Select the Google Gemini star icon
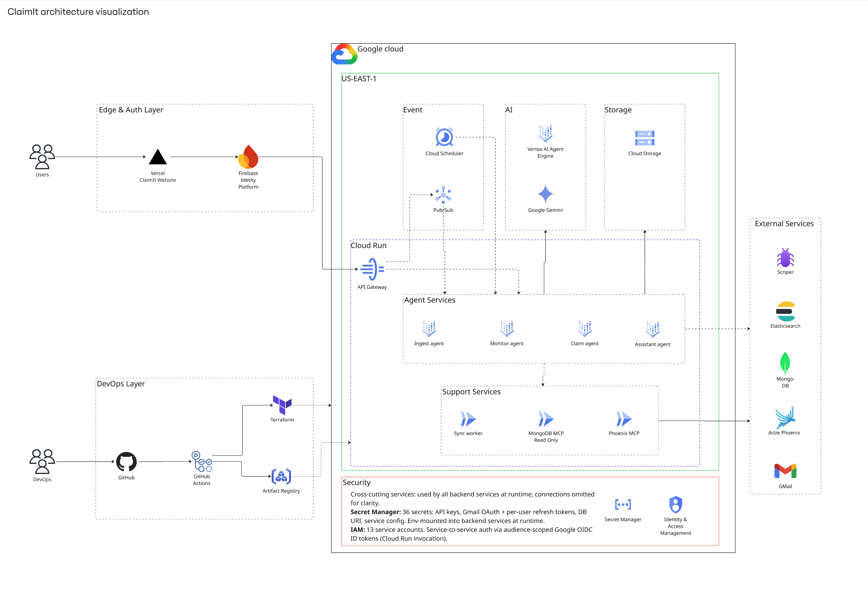Screen dimensions: 868x601 (x=545, y=194)
